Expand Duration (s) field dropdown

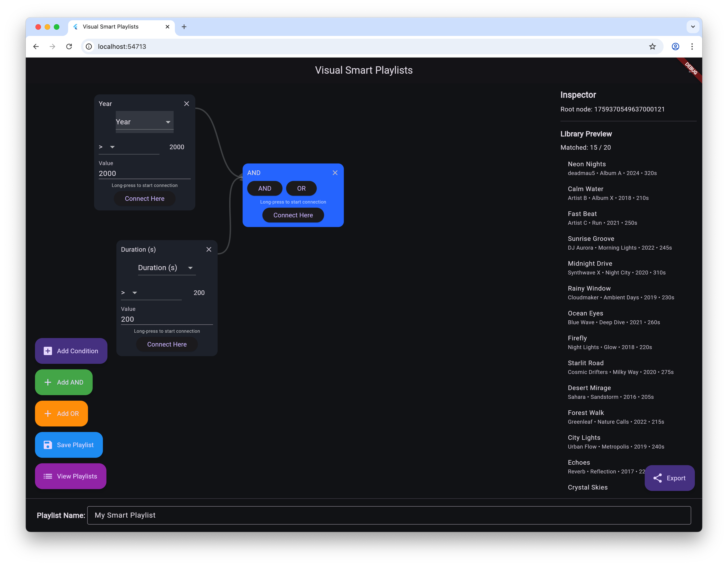coord(166,268)
